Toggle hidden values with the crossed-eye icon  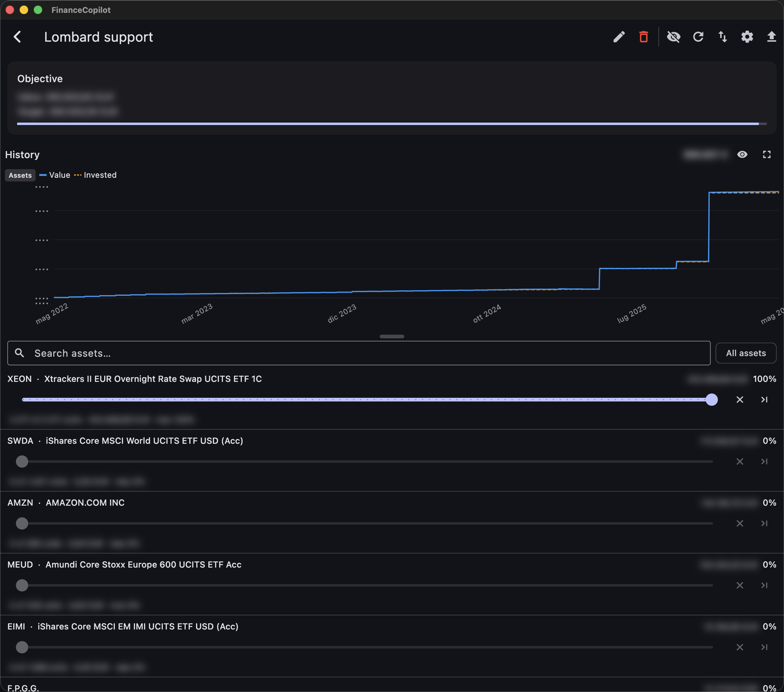[673, 37]
